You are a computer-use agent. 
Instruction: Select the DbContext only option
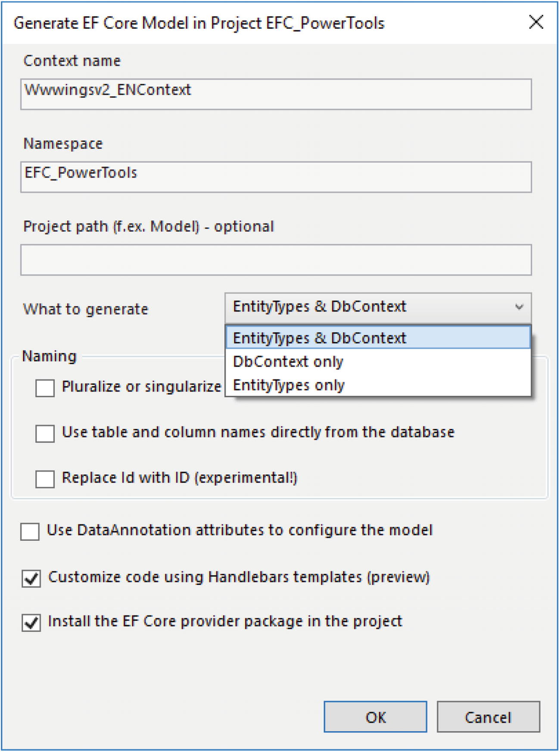pyautogui.click(x=378, y=361)
